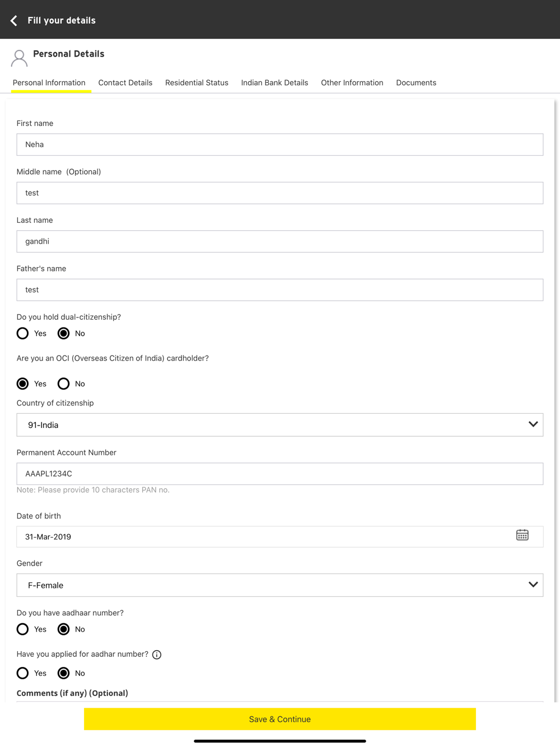
Task: Open the date of birth calendar icon
Action: [522, 535]
